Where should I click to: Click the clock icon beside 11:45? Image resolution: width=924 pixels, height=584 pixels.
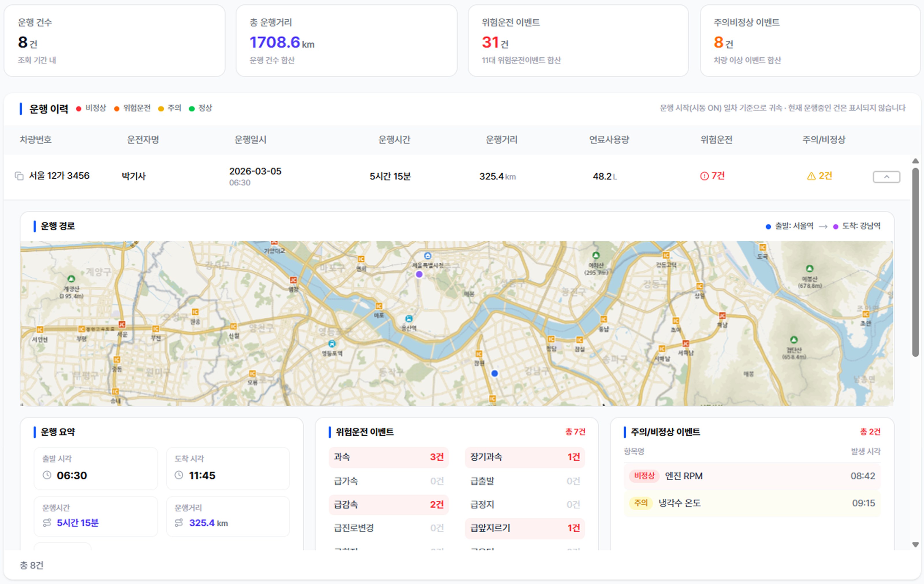pos(179,475)
